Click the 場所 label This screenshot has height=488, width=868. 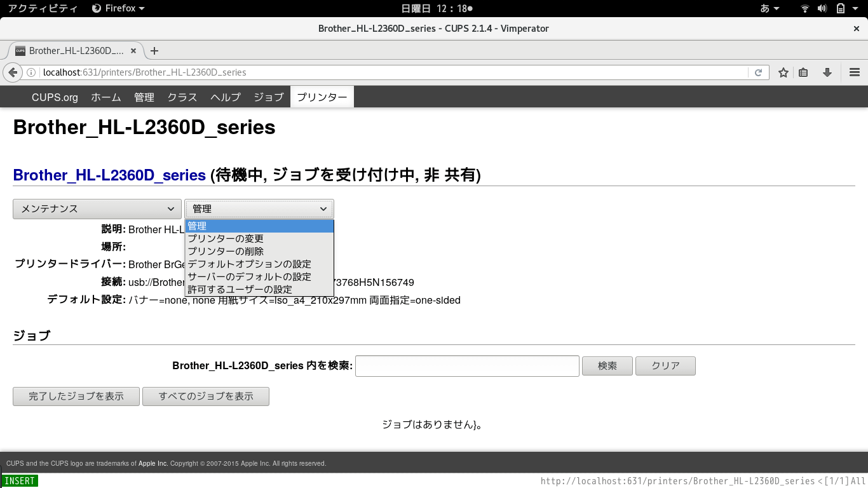pyautogui.click(x=114, y=247)
